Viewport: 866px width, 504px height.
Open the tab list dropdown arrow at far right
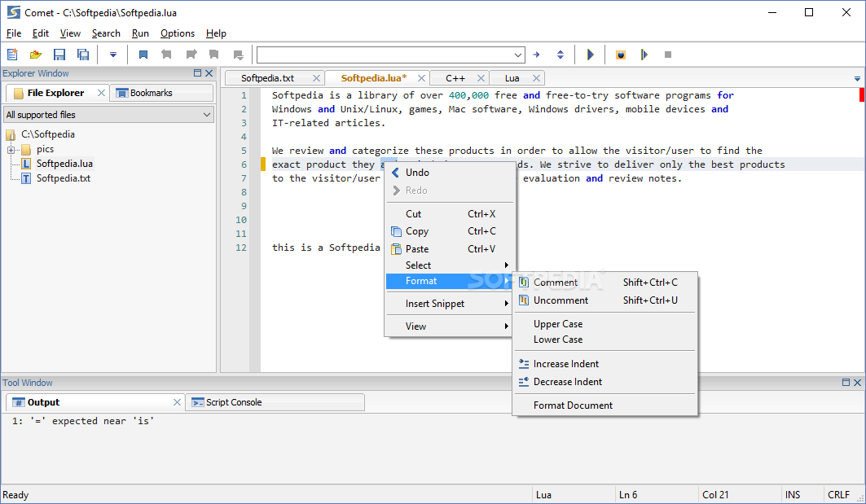pos(857,79)
